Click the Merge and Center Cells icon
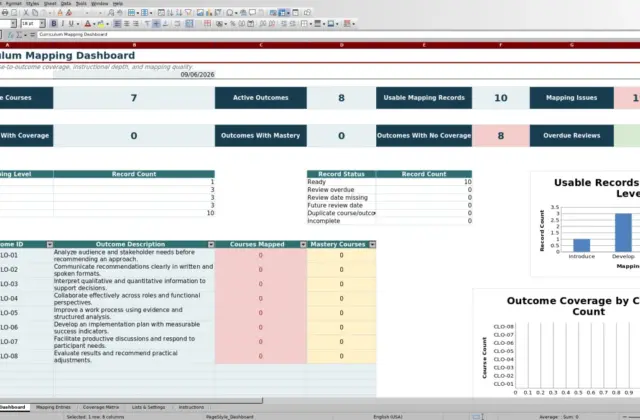640x420 pixels. [189, 24]
